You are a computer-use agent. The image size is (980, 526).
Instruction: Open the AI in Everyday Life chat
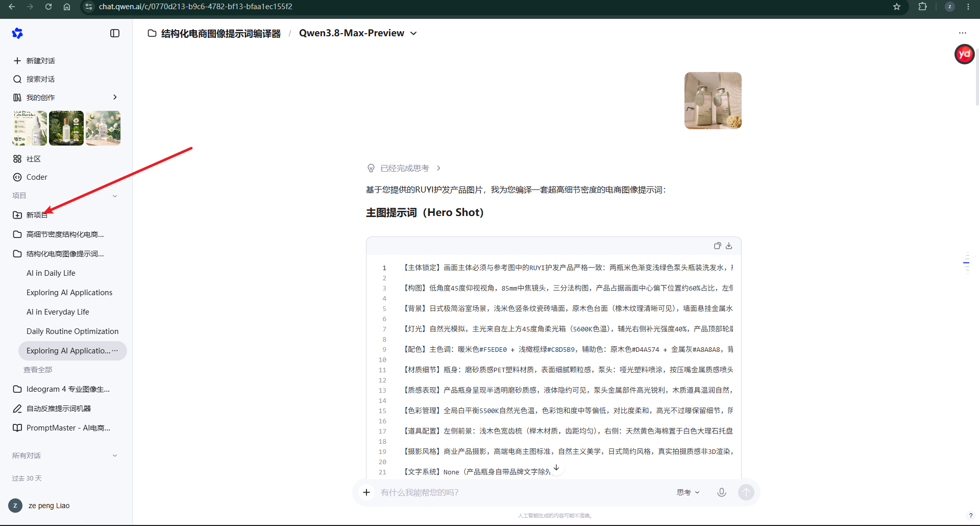coord(58,312)
